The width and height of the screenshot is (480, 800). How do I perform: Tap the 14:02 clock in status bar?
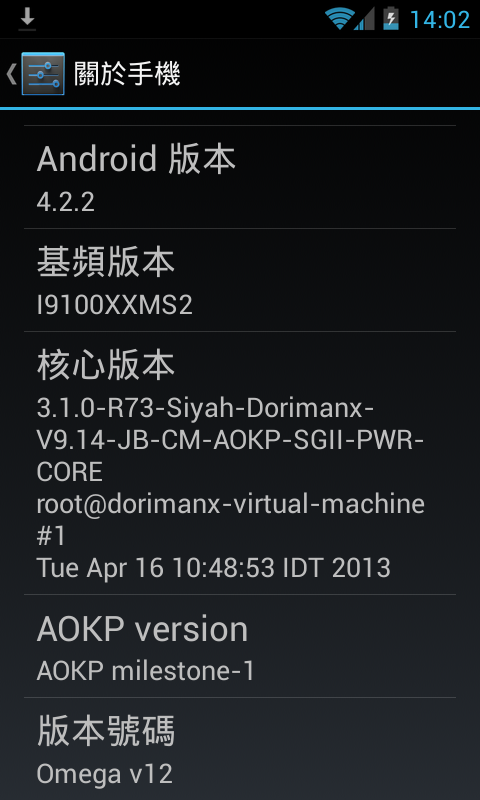pyautogui.click(x=440, y=20)
